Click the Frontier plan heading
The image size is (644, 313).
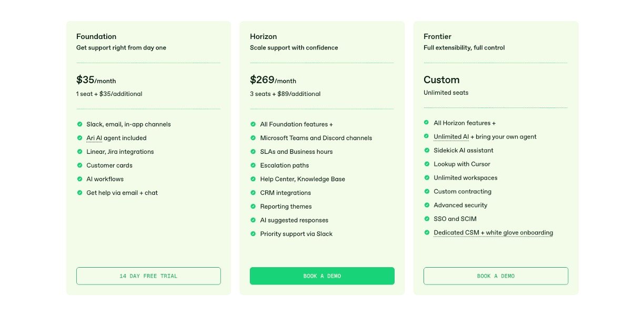coord(437,36)
